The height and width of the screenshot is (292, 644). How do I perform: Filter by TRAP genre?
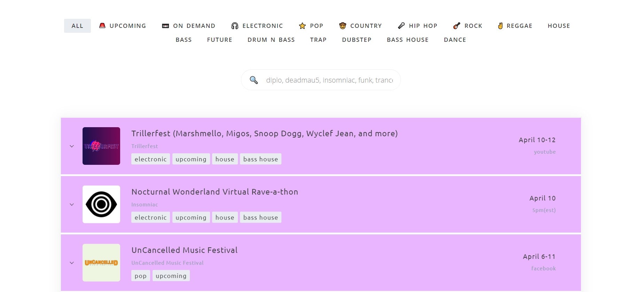(318, 40)
